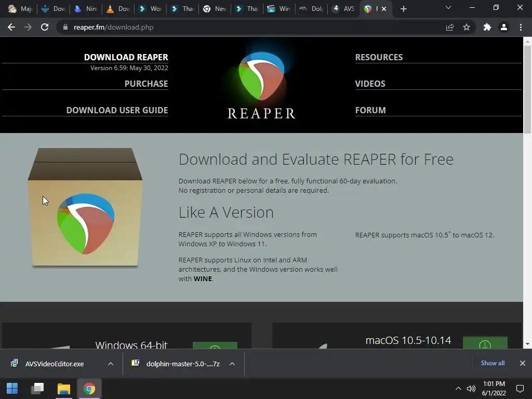Screen dimensions: 532x399
Task: Click 'Version 6.59: May 30, 2022' text
Action: coord(129,68)
